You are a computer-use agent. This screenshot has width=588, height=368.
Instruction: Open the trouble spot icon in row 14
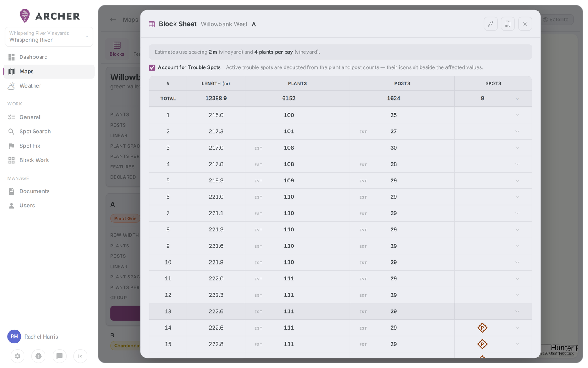point(482,328)
